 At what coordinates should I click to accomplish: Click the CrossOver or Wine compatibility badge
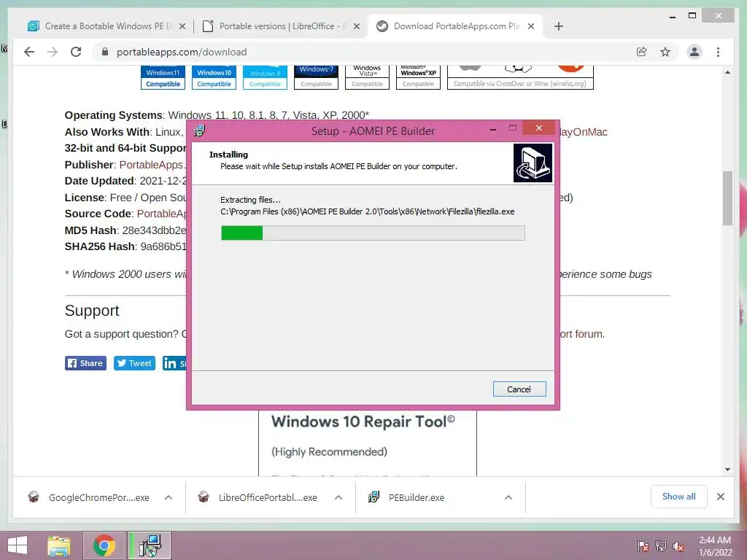pyautogui.click(x=519, y=77)
